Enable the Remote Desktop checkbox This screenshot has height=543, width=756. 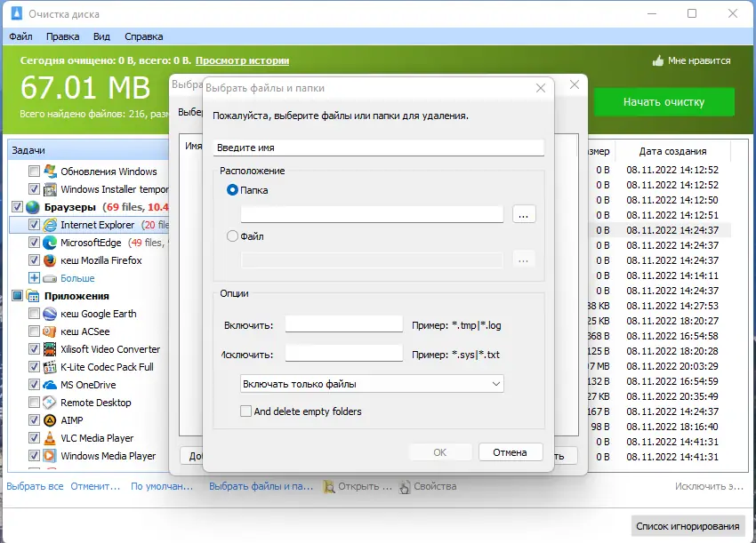point(34,403)
